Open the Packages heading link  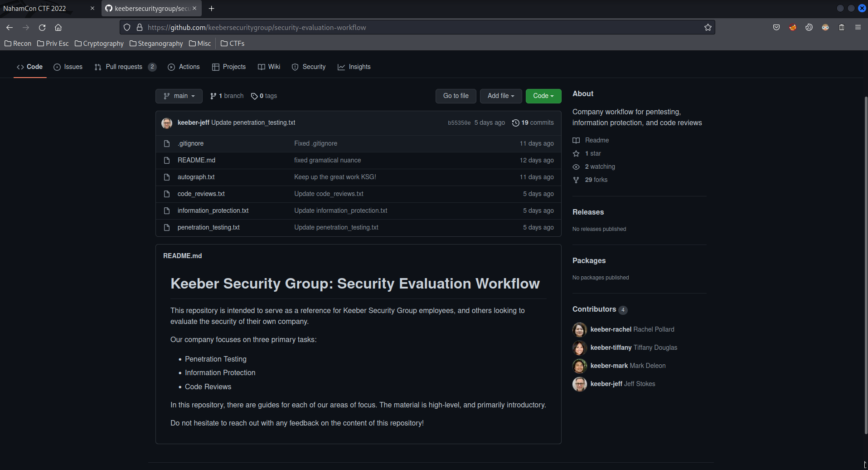coord(589,260)
